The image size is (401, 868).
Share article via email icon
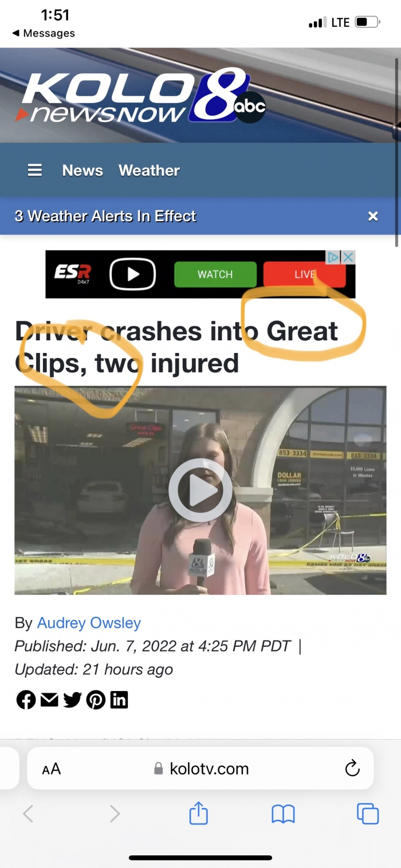click(x=49, y=700)
